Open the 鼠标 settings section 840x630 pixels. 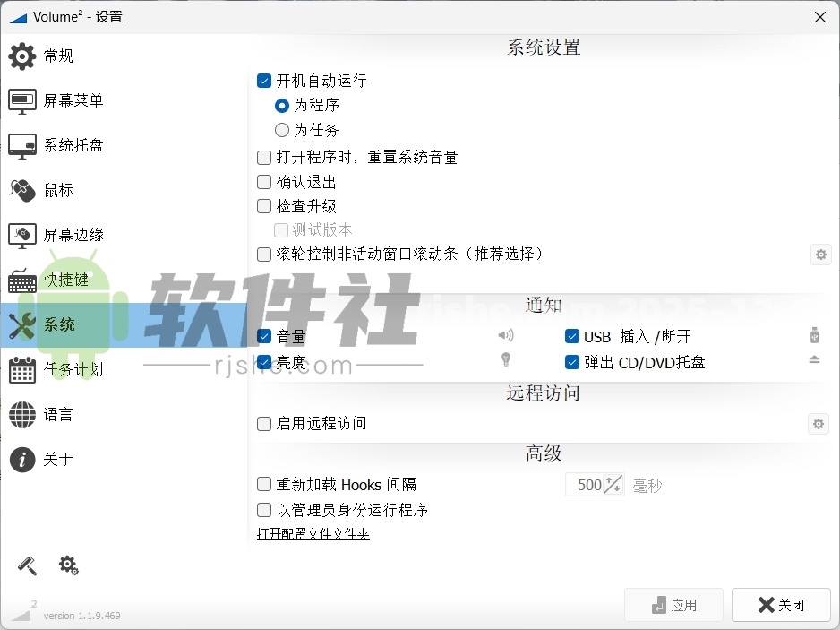click(x=56, y=190)
